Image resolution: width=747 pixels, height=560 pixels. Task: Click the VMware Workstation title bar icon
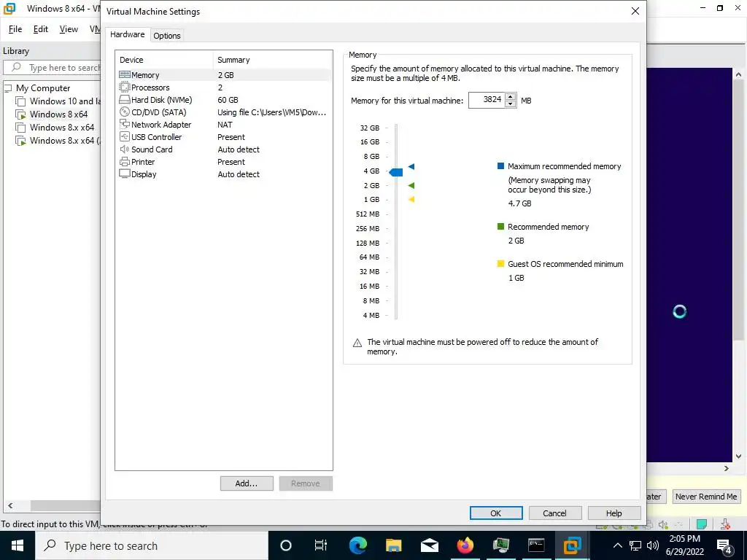click(x=9, y=8)
